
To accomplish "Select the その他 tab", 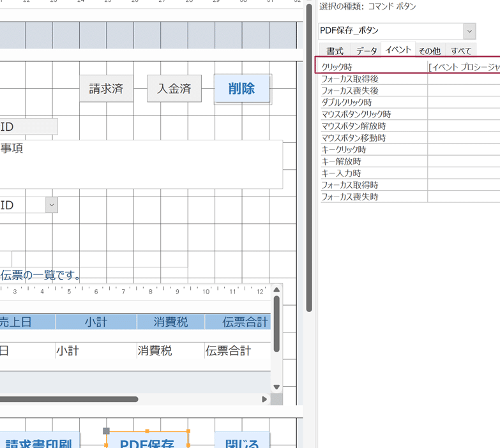I will tap(429, 51).
